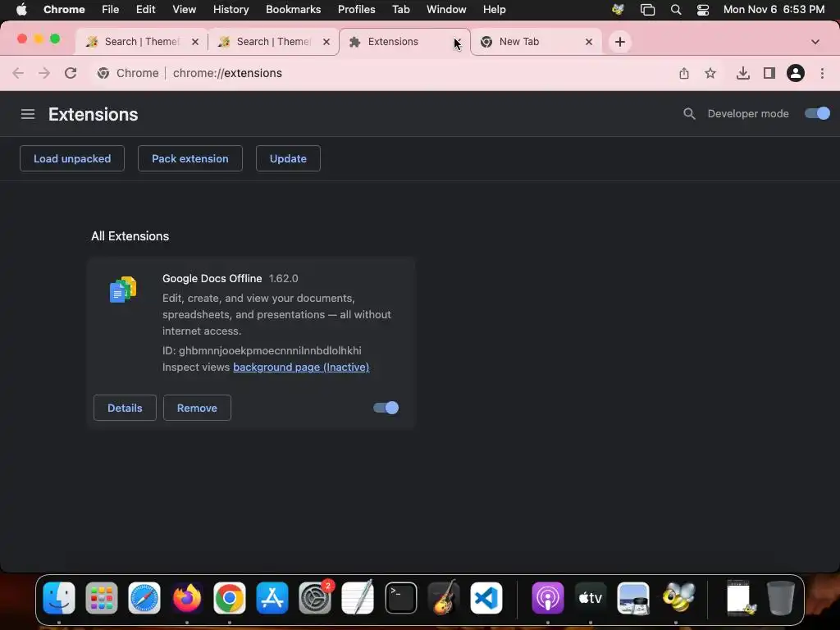Open the Trash in the dock
This screenshot has width=840, height=630.
(781, 597)
